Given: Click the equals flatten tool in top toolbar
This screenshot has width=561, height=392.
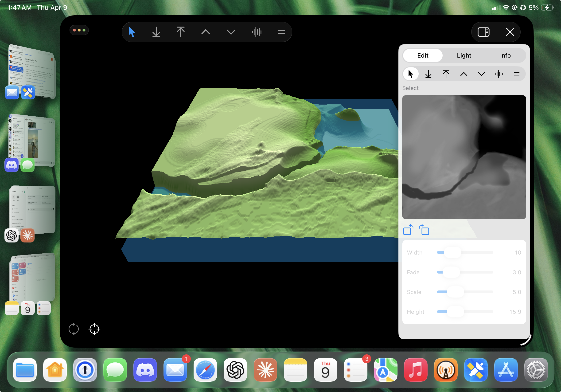Looking at the screenshot, I should tap(281, 32).
